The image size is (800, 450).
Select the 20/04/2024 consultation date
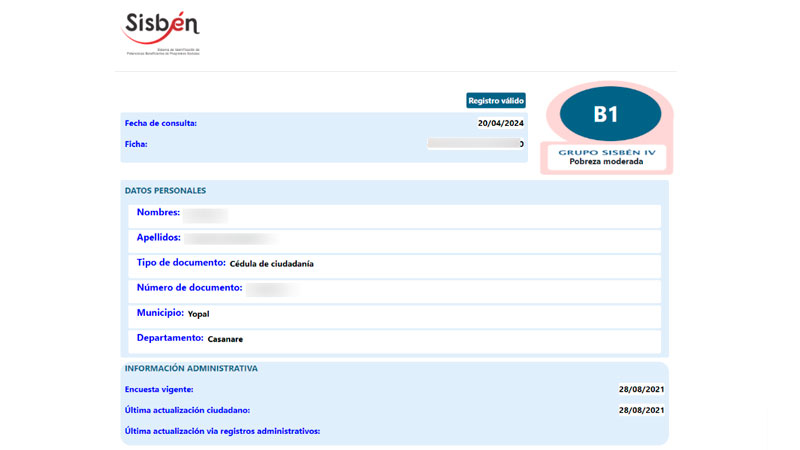[x=501, y=124]
